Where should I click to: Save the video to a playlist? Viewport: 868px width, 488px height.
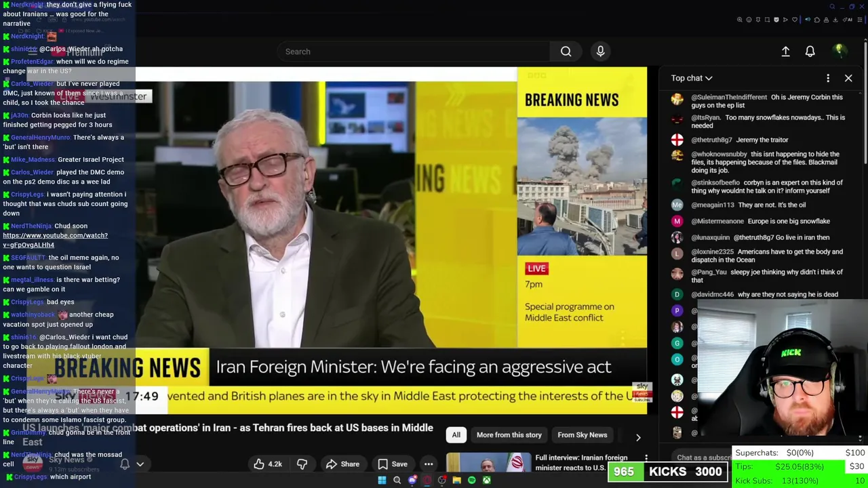[392, 464]
